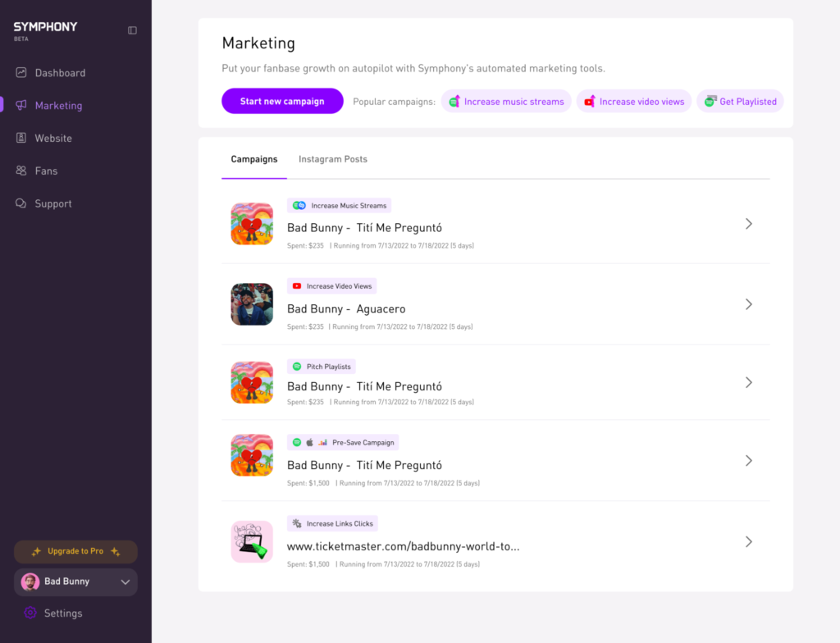
Task: Click the Support chat bubble icon
Action: (x=21, y=204)
